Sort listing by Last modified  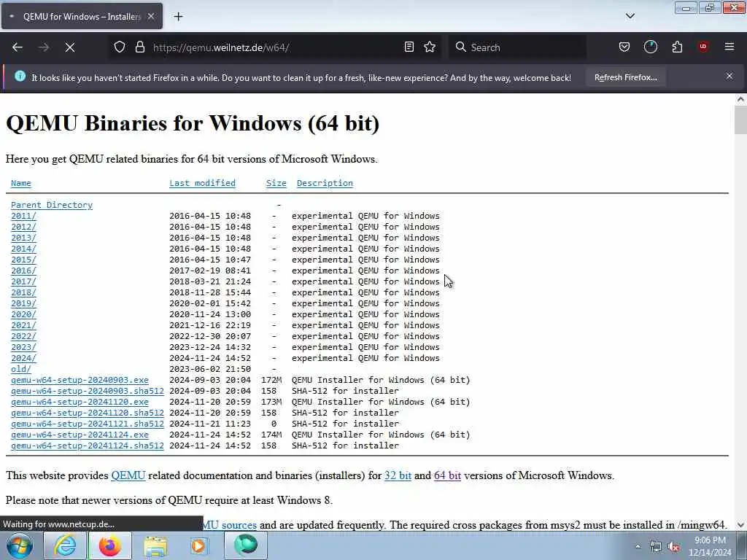click(203, 183)
